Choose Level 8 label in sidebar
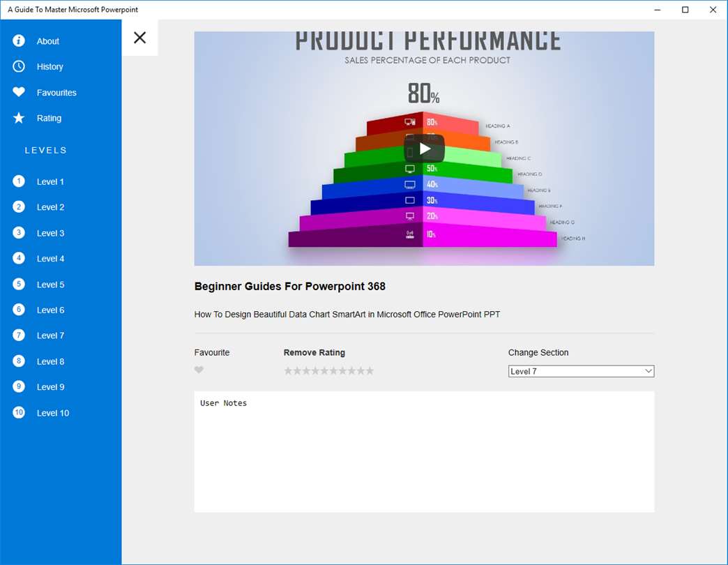The height and width of the screenshot is (565, 728). (51, 361)
